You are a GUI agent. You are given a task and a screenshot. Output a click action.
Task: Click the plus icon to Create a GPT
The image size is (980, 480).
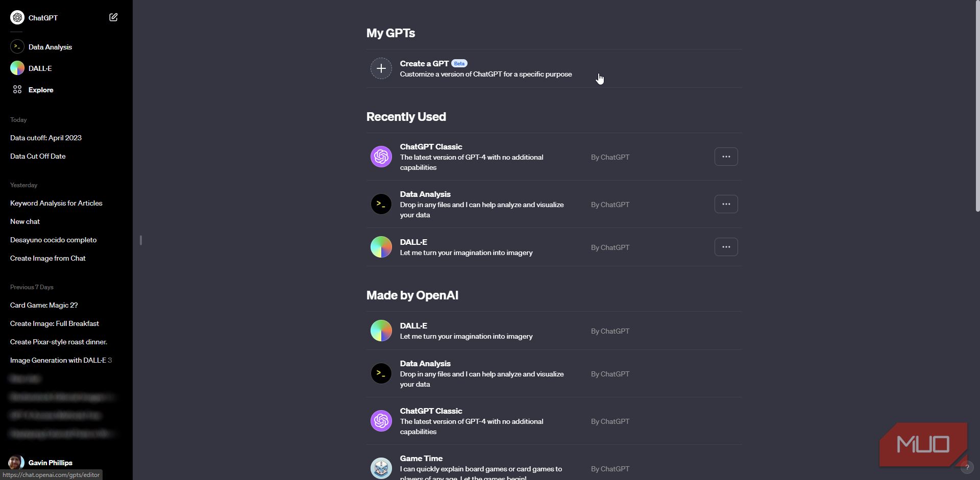pos(381,68)
